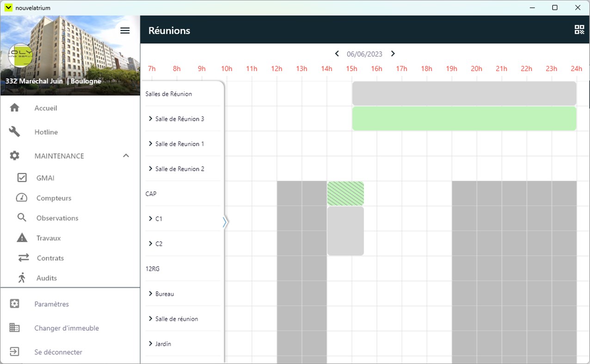This screenshot has width=590, height=364.
Task: Click the Travaux warning triangle icon
Action: coord(22,238)
